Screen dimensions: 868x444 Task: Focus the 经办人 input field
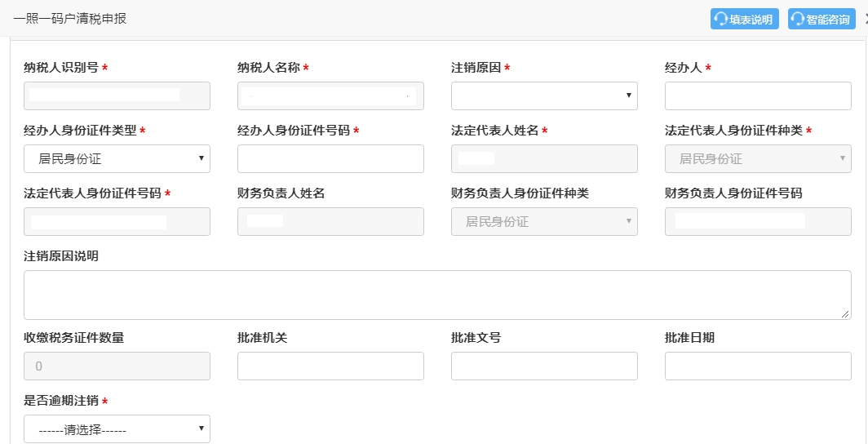pos(758,96)
